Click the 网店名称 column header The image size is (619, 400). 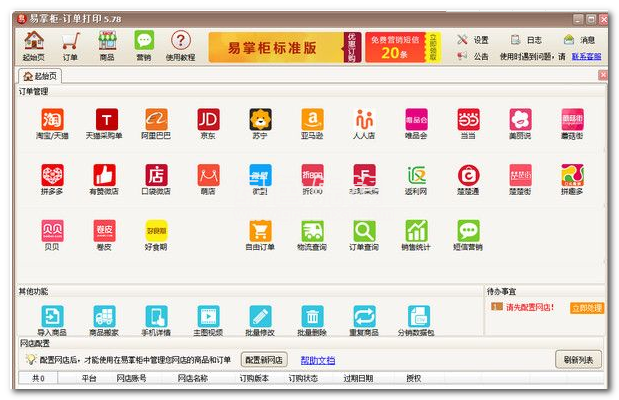point(193,378)
